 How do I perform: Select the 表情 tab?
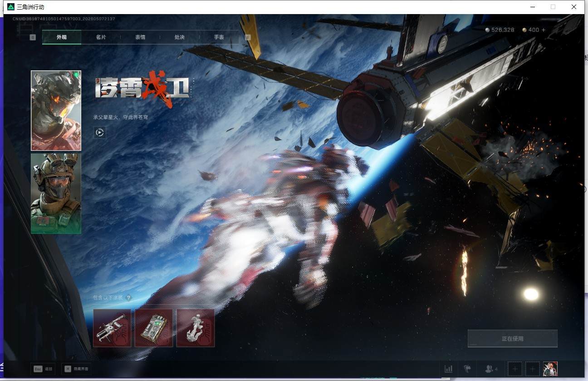pos(140,37)
